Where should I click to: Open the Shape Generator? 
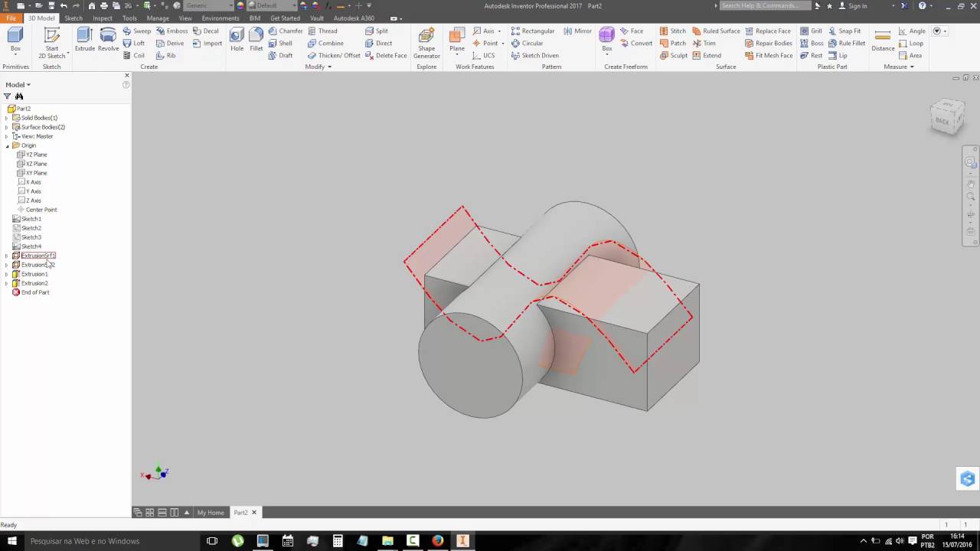426,43
